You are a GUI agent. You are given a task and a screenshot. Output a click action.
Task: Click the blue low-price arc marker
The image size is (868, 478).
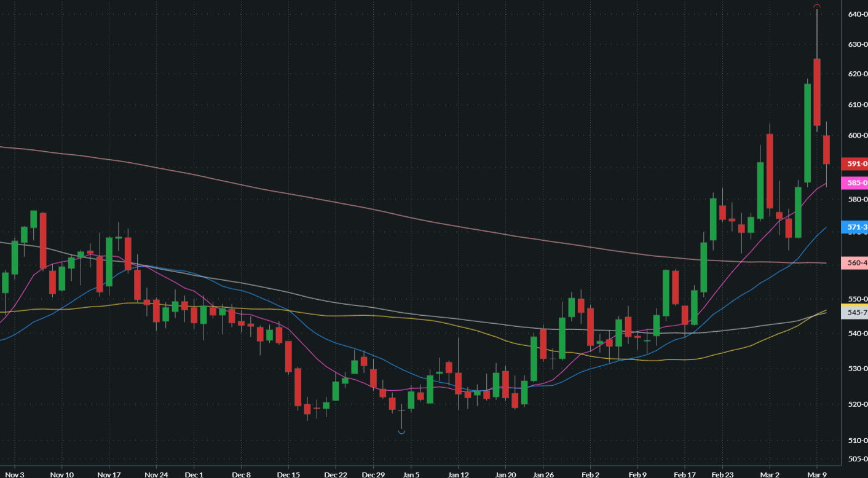pyautogui.click(x=401, y=432)
